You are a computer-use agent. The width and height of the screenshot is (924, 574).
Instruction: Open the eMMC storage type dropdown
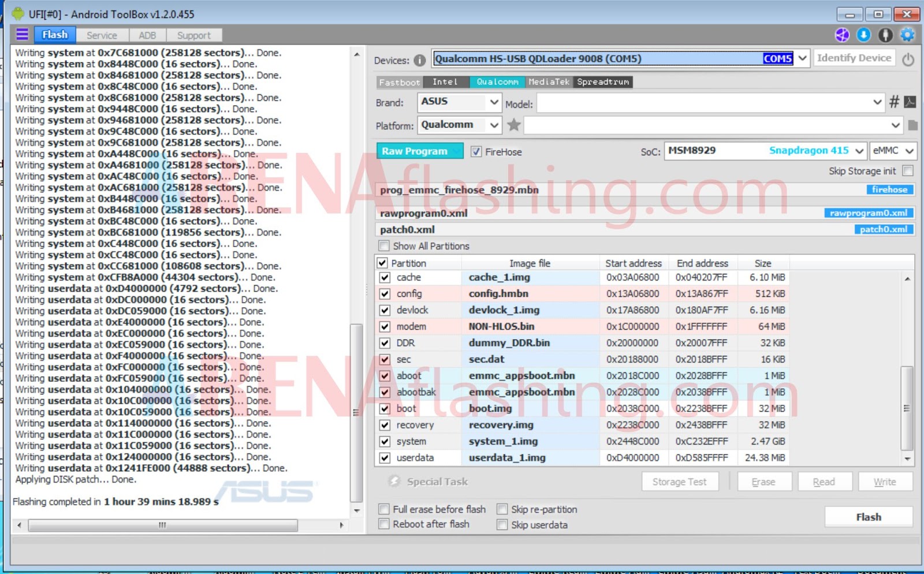[x=893, y=151]
